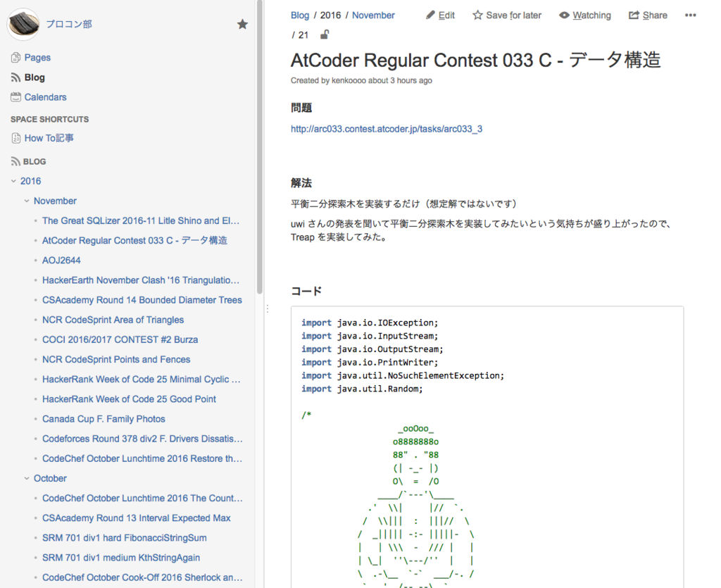Collapse the 2016 tree node
Screen dimensions: 721x588
tap(13, 181)
